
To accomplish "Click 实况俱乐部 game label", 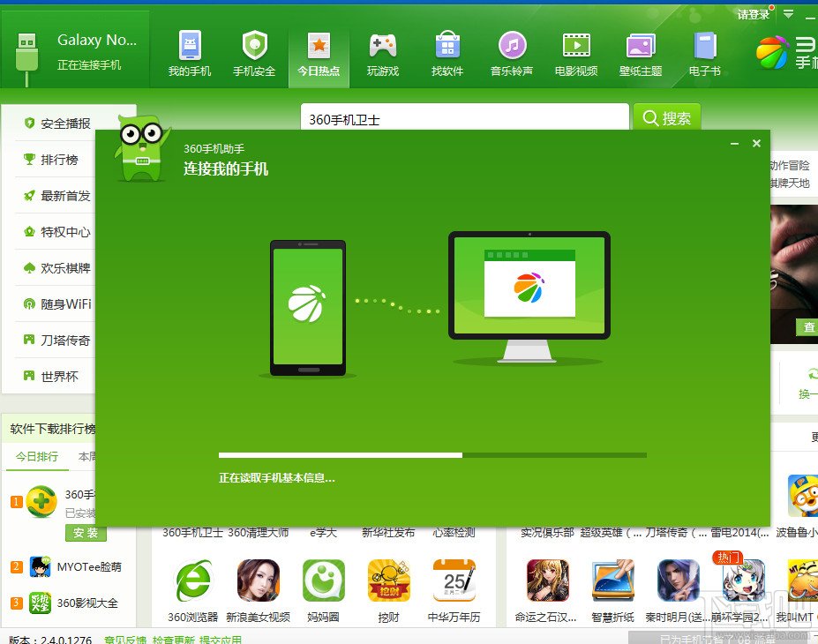I will point(547,533).
